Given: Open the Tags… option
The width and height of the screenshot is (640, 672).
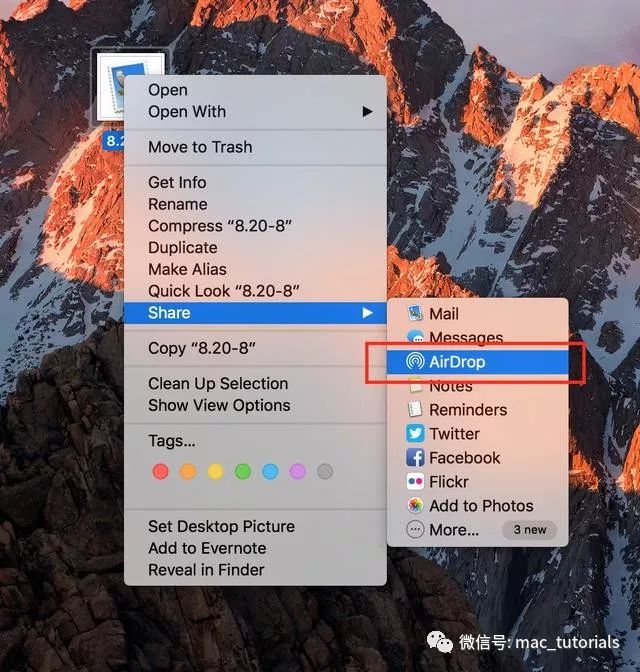Looking at the screenshot, I should tap(172, 441).
